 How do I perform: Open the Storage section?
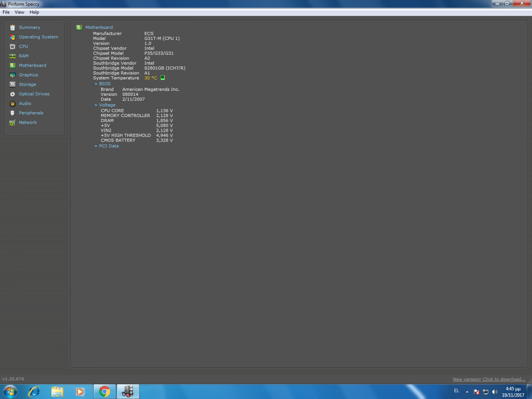(27, 84)
